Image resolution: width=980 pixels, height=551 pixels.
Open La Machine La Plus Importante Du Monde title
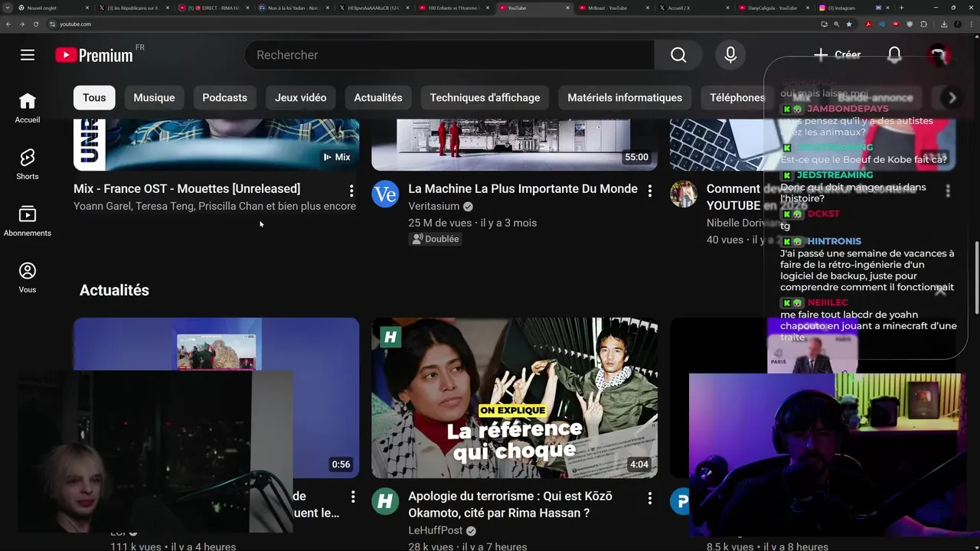tap(523, 188)
